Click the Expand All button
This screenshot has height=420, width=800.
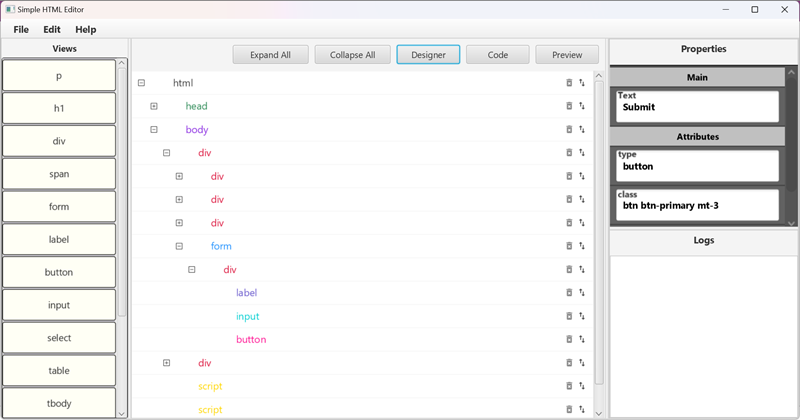coord(270,55)
